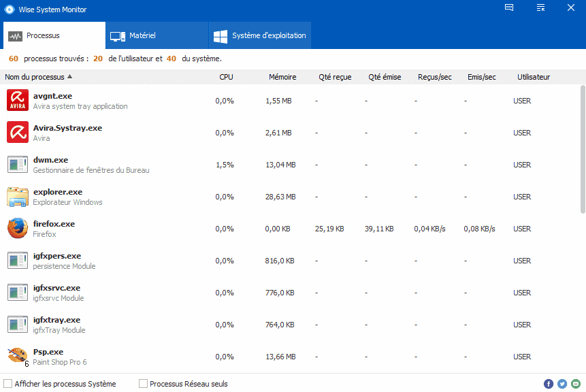Select the explorer.exe process name

58,192
